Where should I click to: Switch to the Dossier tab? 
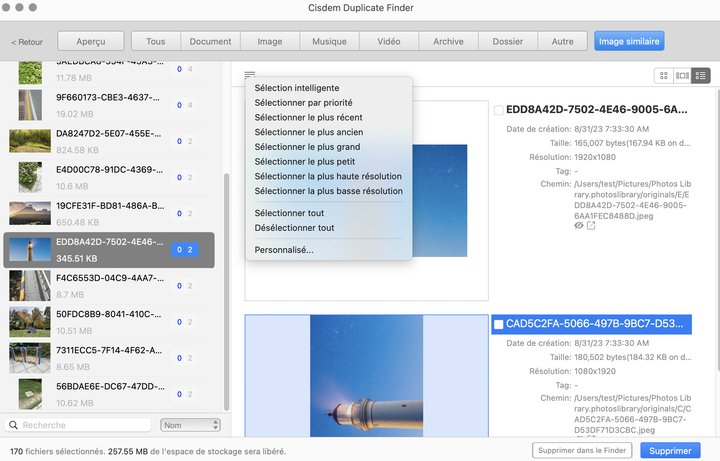click(x=507, y=41)
